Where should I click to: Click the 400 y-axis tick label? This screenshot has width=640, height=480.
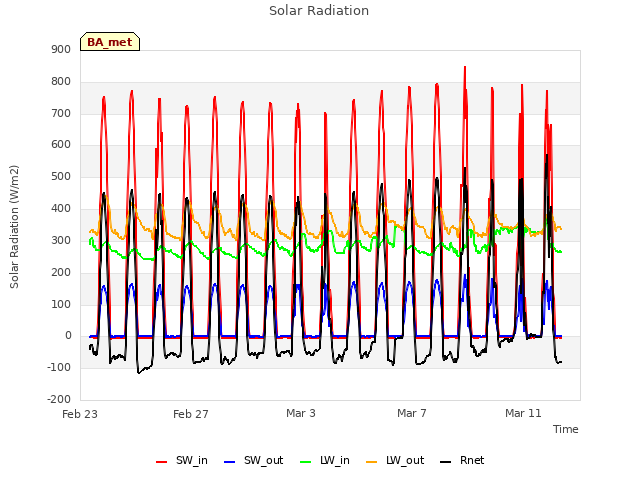coord(61,209)
